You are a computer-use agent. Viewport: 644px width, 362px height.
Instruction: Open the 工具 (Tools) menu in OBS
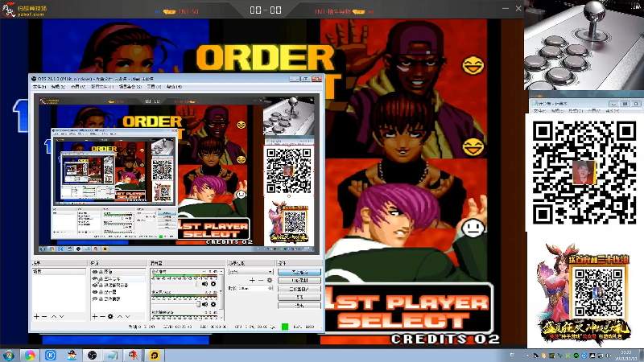click(x=154, y=87)
